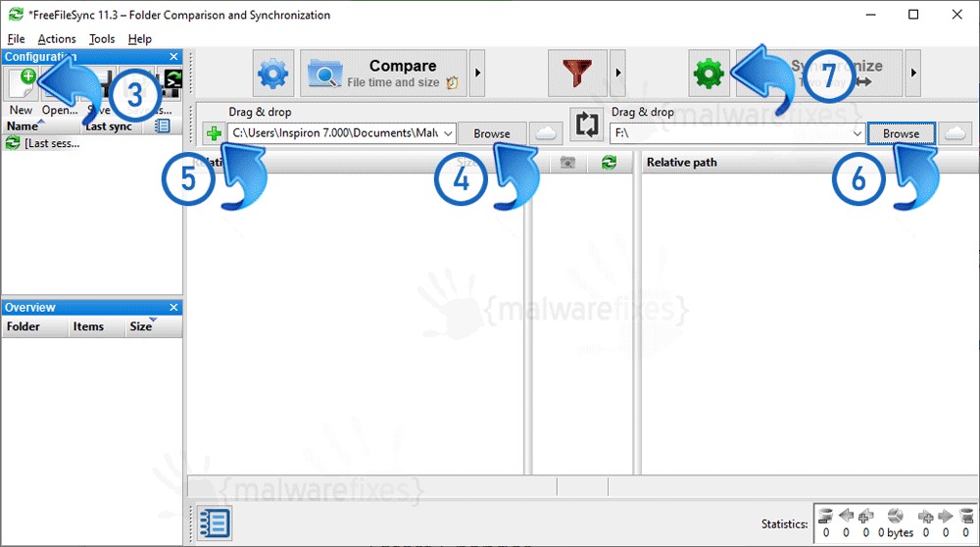Image resolution: width=980 pixels, height=547 pixels.
Task: Click create-right plus statistics icon
Action: (926, 516)
